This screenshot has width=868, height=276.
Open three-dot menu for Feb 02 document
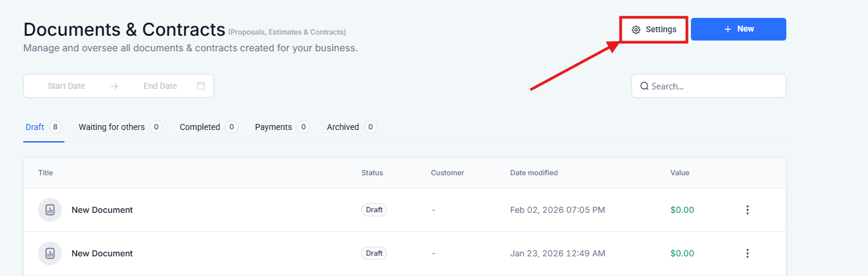tap(747, 210)
